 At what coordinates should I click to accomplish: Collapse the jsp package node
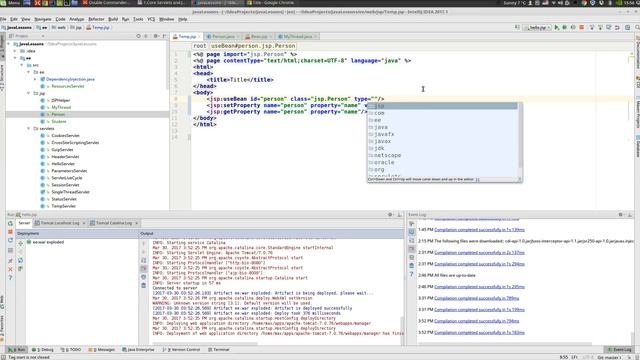click(x=29, y=93)
